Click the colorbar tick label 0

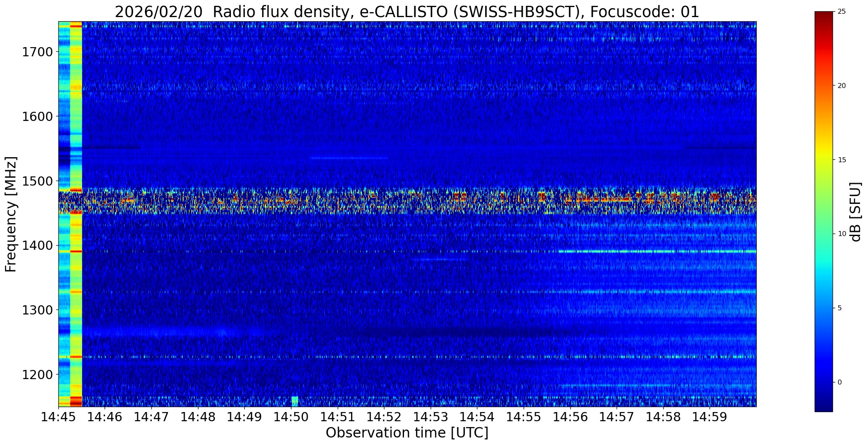pyautogui.click(x=840, y=382)
